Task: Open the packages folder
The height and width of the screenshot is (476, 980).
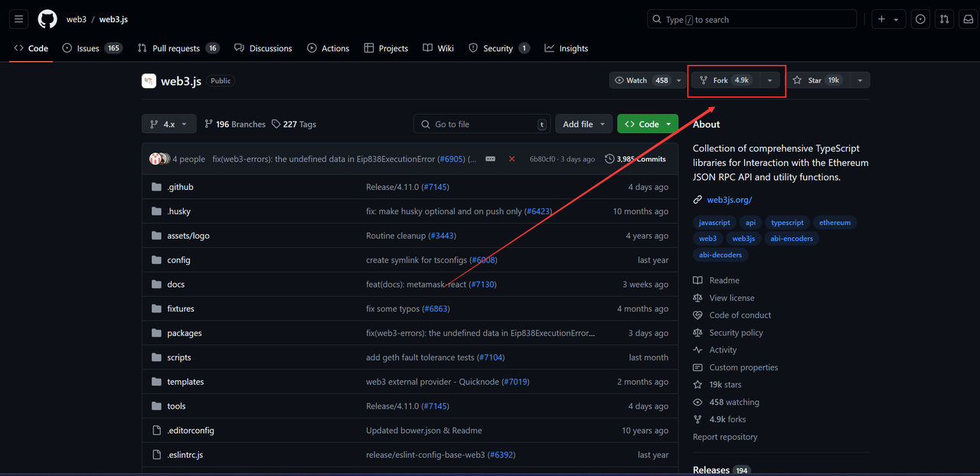Action: coord(185,333)
